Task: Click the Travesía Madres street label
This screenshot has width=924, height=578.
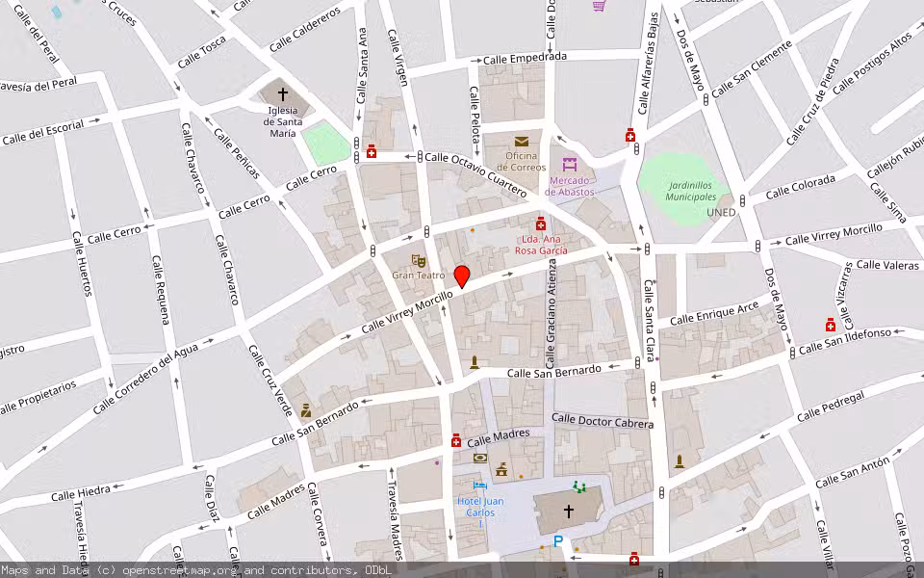Action: pyautogui.click(x=395, y=520)
